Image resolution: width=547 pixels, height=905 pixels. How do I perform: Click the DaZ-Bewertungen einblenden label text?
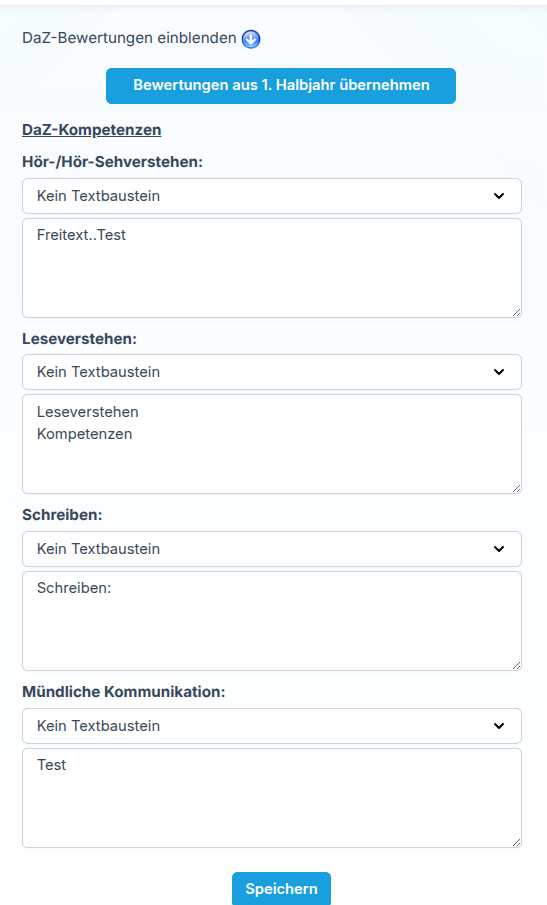(129, 38)
